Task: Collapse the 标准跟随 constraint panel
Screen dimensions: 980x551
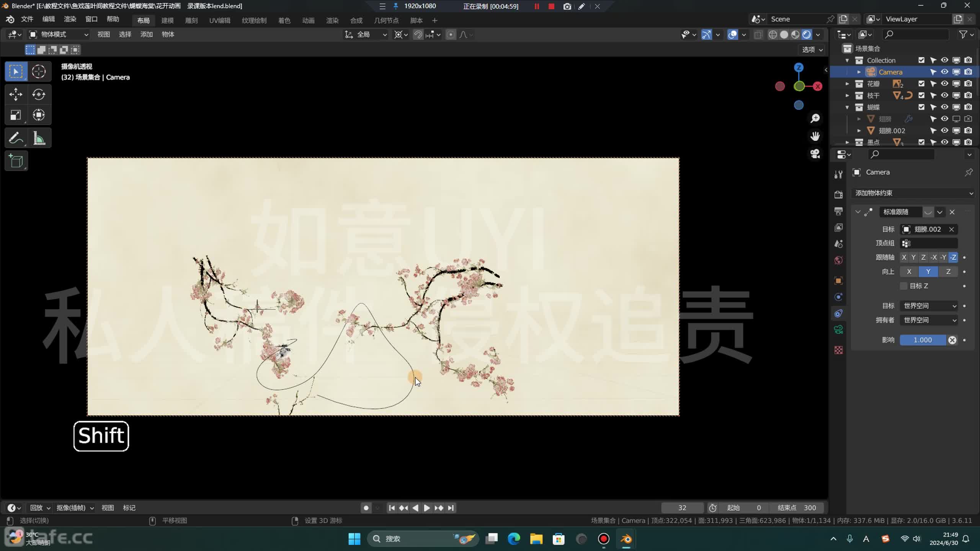Action: pyautogui.click(x=857, y=212)
